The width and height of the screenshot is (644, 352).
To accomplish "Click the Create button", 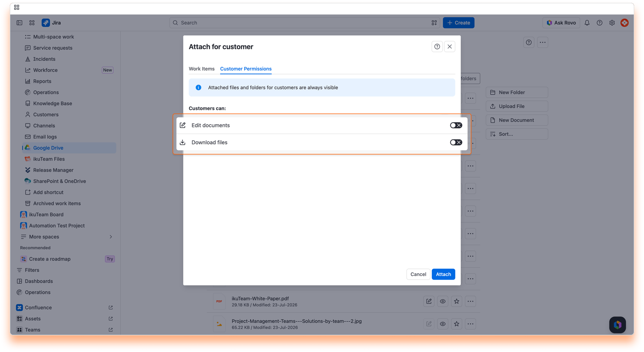I will pyautogui.click(x=458, y=23).
